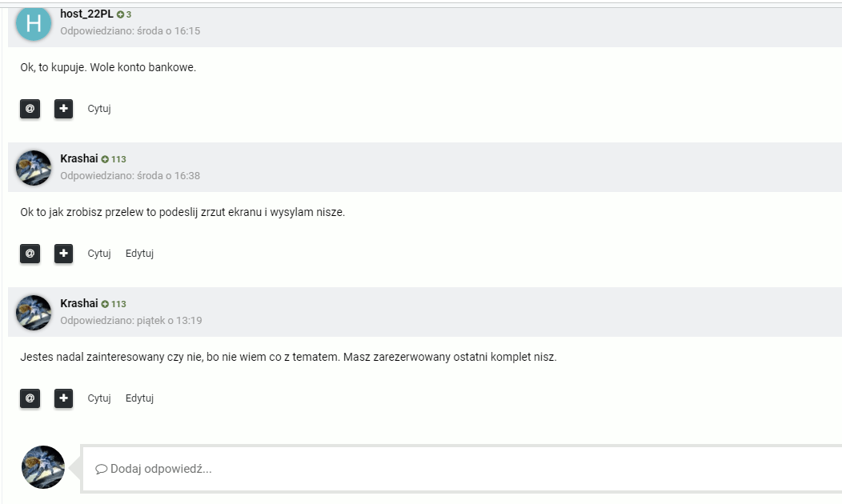The width and height of the screenshot is (842, 504).
Task: Click host_22PL's letter H avatar
Action: [x=34, y=24]
